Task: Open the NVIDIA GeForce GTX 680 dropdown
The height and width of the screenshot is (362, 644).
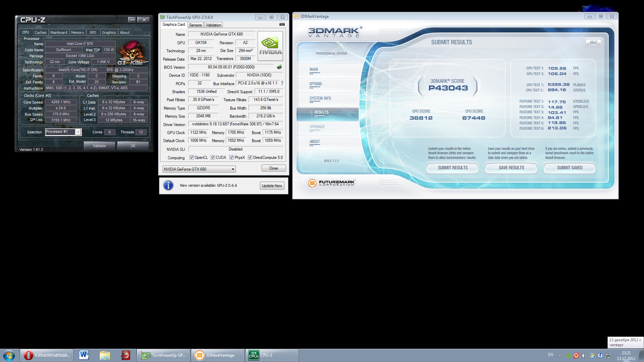Action: [x=199, y=169]
